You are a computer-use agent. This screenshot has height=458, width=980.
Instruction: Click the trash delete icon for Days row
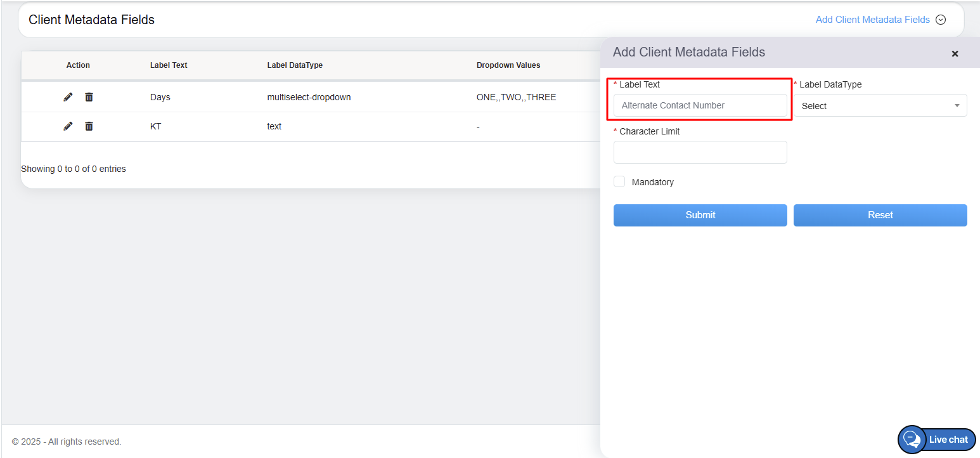89,97
